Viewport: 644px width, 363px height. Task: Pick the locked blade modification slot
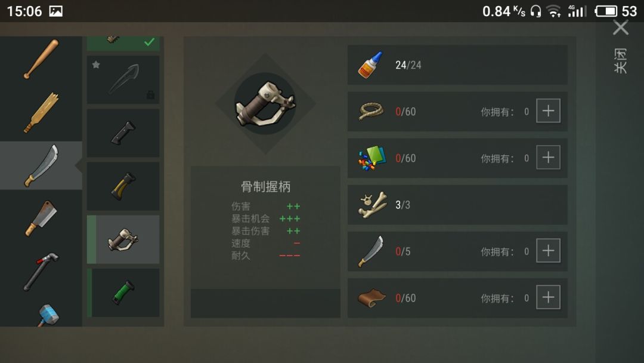click(123, 80)
